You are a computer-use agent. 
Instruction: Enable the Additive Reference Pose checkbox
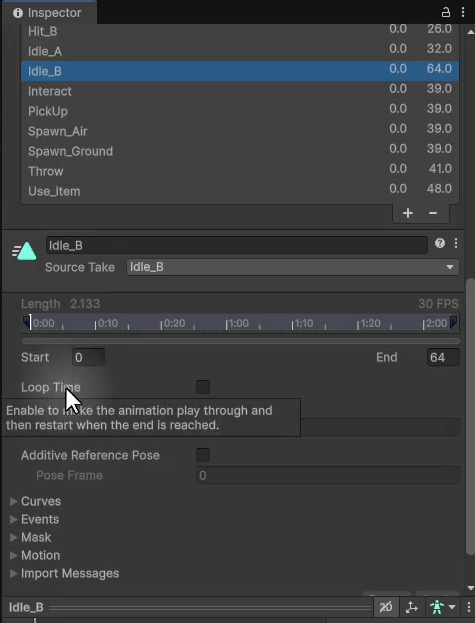pos(203,455)
